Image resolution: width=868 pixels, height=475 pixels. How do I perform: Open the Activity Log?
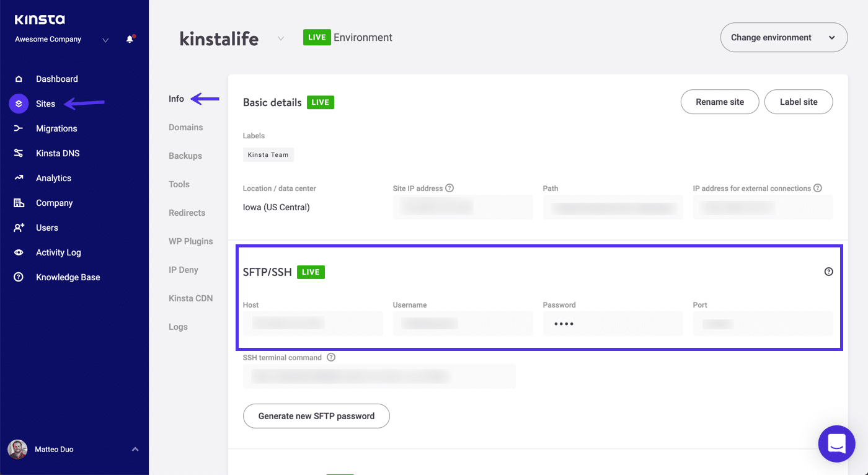57,252
